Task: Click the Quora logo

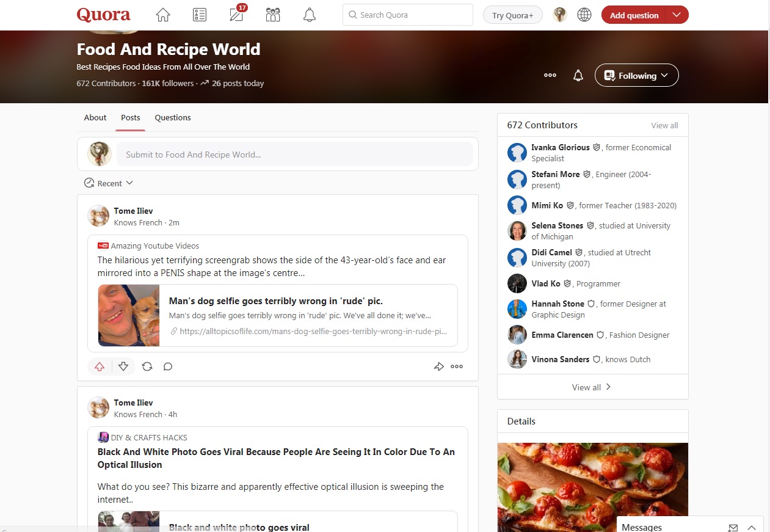Action: coord(103,15)
